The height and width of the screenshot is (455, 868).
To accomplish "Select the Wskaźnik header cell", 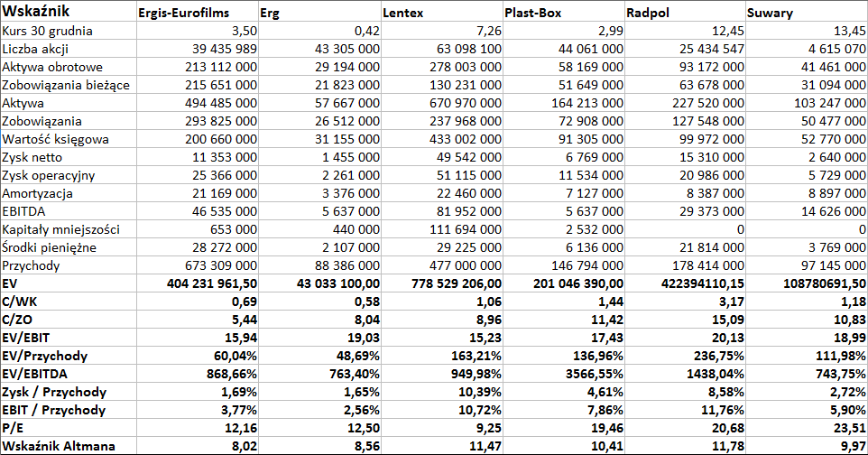I will (x=68, y=11).
